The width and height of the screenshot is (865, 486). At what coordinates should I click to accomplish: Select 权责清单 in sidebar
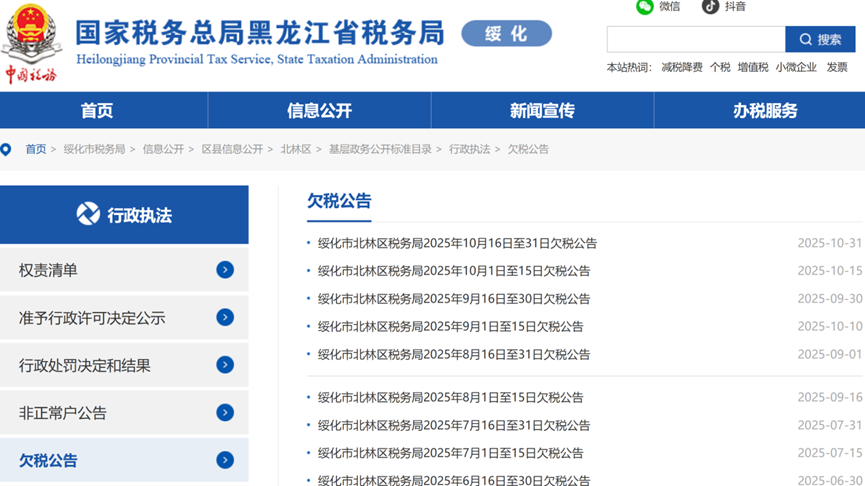[124, 270]
